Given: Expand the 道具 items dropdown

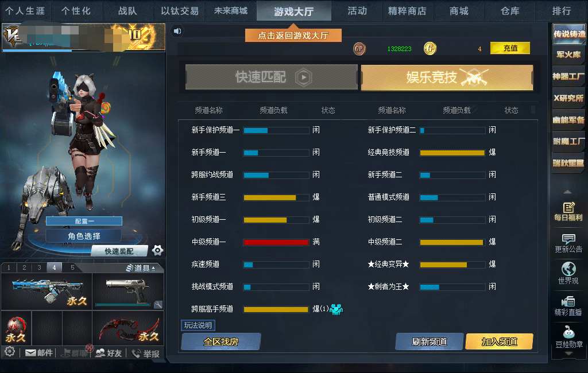Looking at the screenshot, I should 141,267.
